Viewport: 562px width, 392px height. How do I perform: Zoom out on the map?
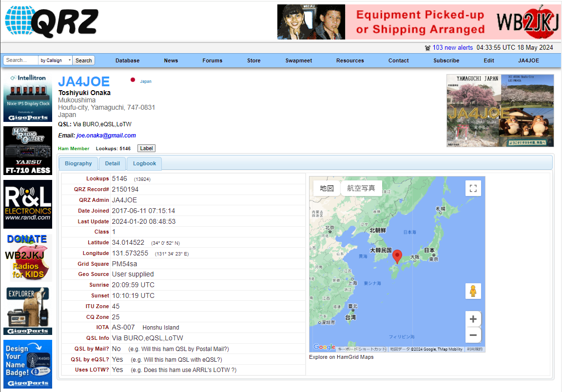[473, 335]
